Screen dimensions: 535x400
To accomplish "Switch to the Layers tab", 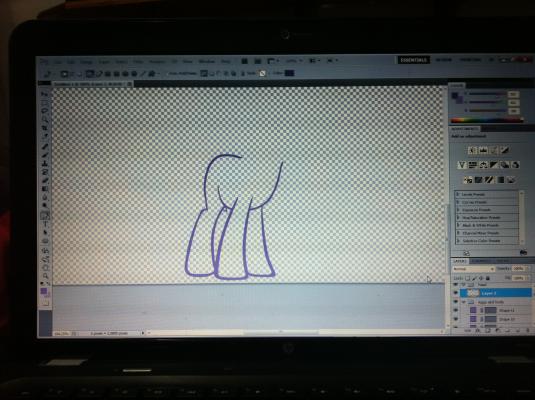I will tap(460, 261).
